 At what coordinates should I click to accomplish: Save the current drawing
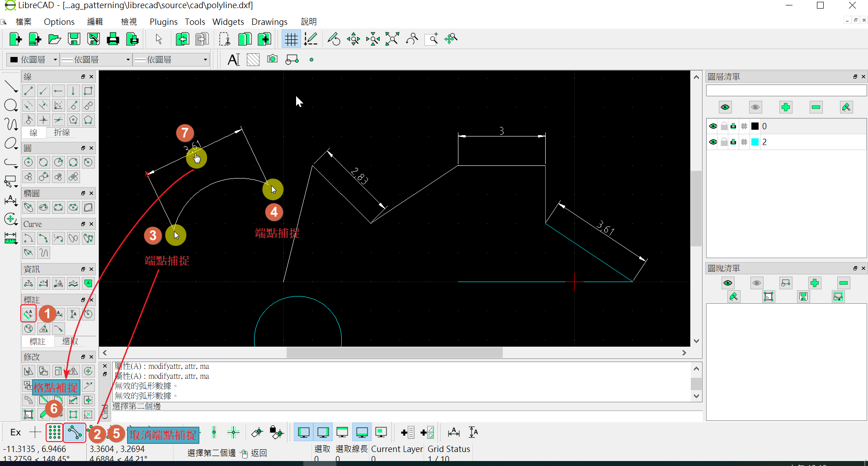pos(74,39)
